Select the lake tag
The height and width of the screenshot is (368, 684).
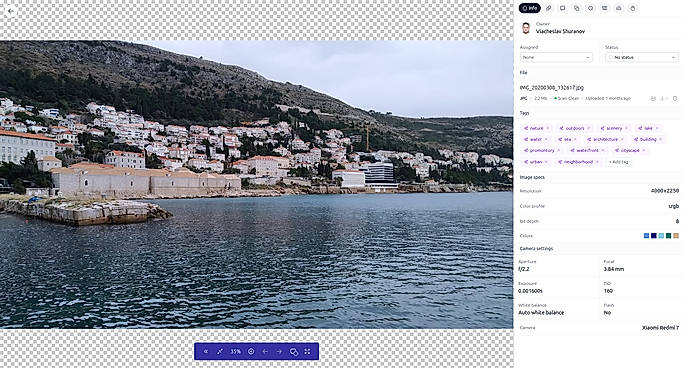(x=648, y=128)
